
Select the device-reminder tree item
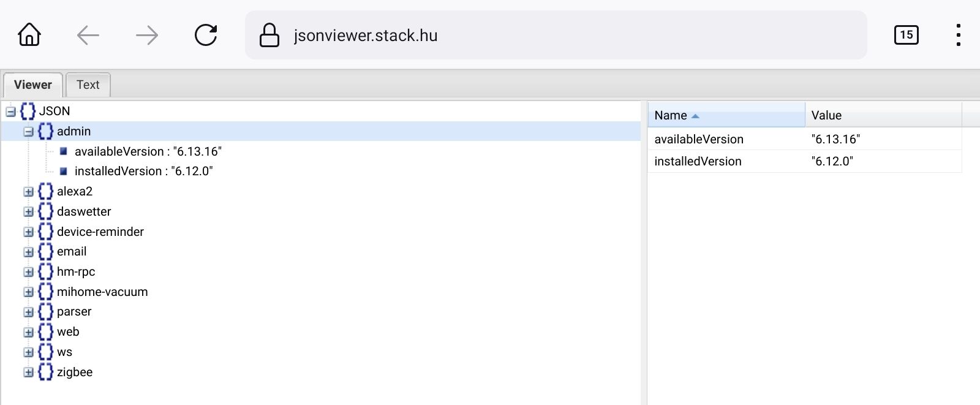[x=100, y=232]
